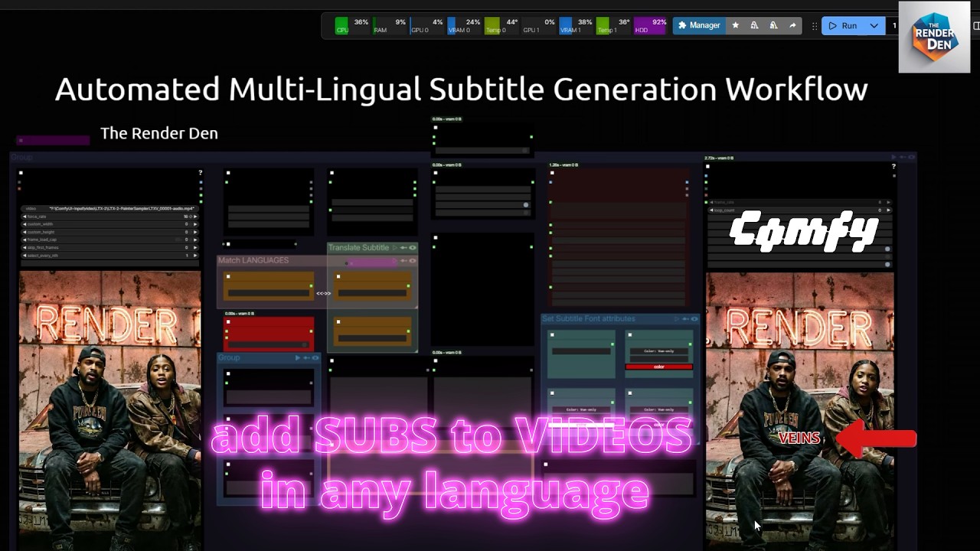Click the GPU 1 usage monitor

click(539, 26)
